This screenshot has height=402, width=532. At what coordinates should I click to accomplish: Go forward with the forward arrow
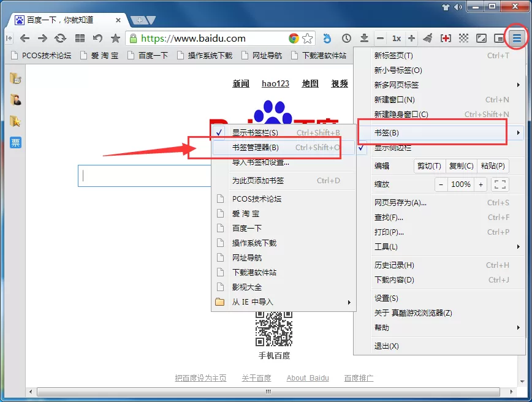[42, 39]
